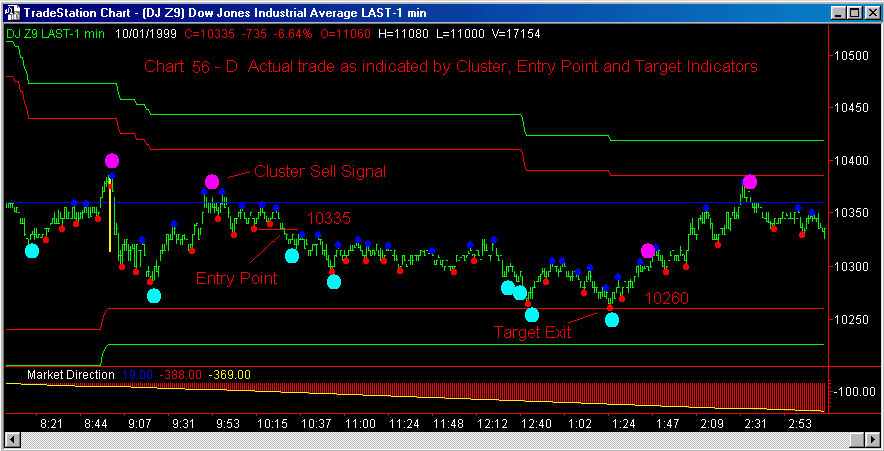The image size is (884, 451).
Task: Click the 10400 price axis label
Action: pyautogui.click(x=852, y=161)
